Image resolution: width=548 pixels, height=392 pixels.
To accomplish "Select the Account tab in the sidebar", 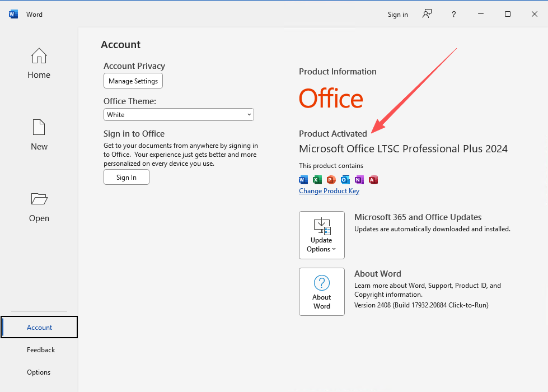I will tap(39, 327).
